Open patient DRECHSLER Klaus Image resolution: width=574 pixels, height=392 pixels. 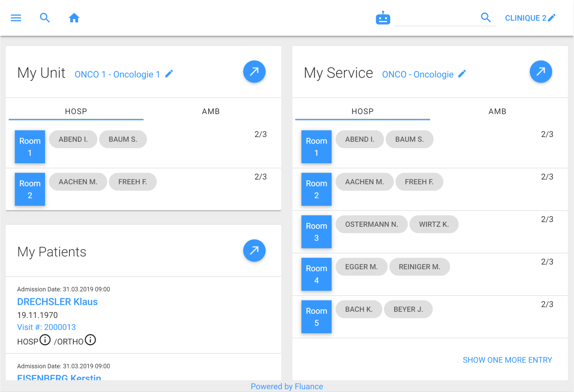57,302
